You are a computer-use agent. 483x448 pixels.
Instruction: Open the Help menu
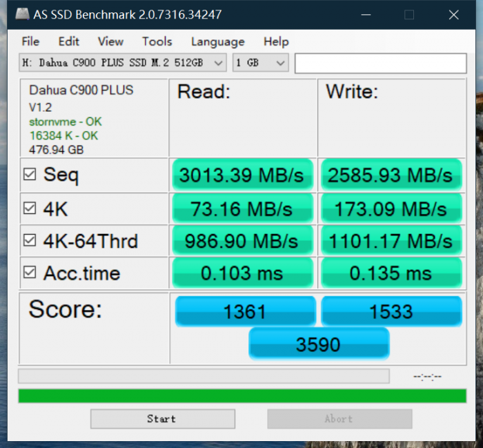point(276,41)
